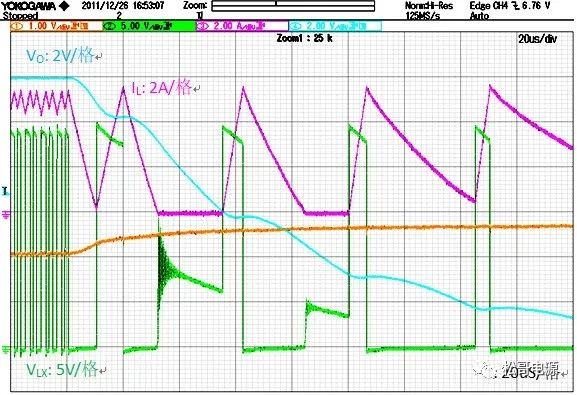The width and height of the screenshot is (577, 395).
Task: Click the IL: 2A/格 annotation
Action: click(162, 88)
